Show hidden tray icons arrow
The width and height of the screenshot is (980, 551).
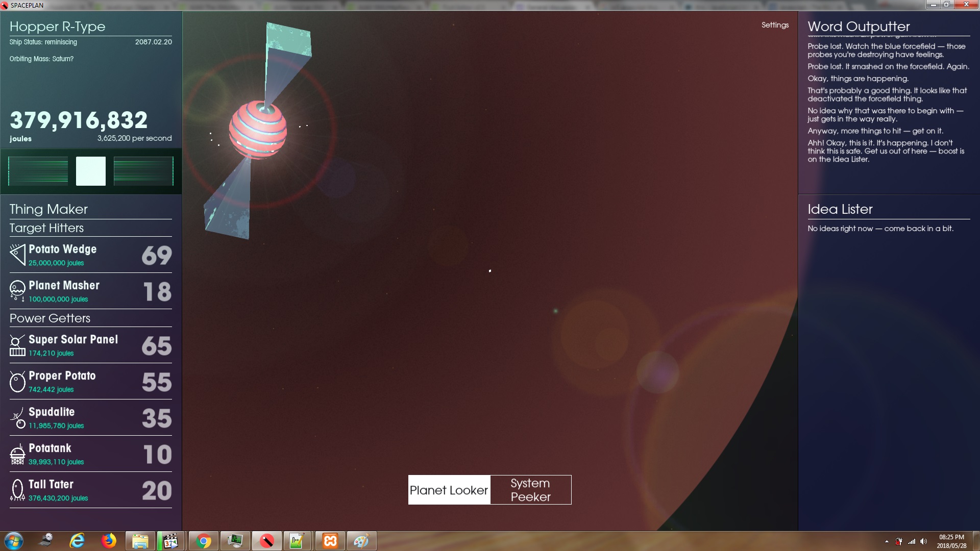coord(887,541)
